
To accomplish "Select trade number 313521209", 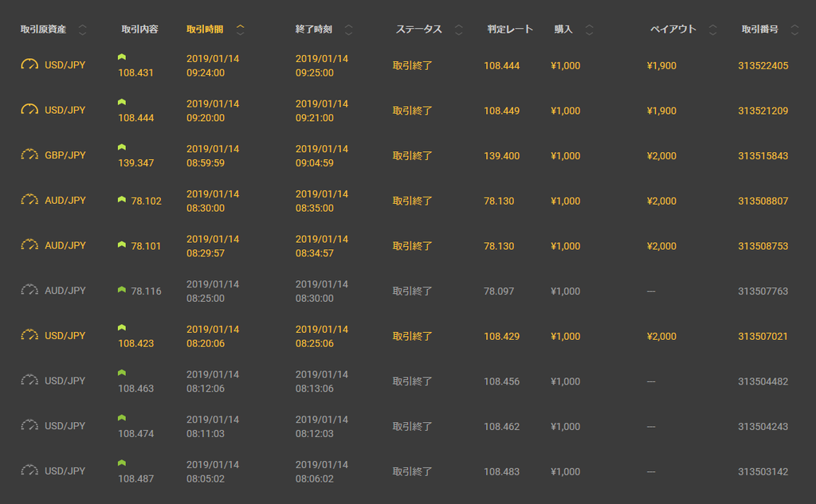I will click(763, 111).
